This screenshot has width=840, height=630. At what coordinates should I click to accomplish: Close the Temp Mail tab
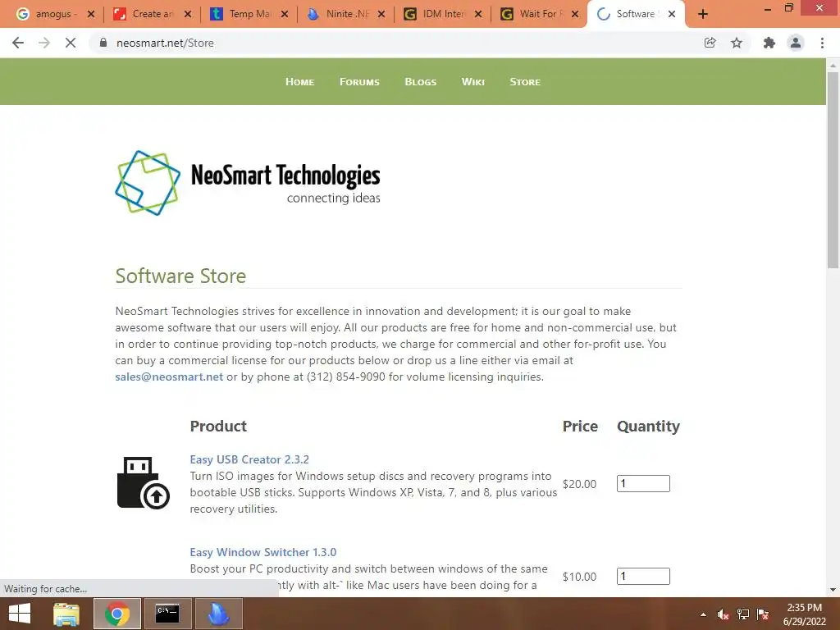coord(285,14)
